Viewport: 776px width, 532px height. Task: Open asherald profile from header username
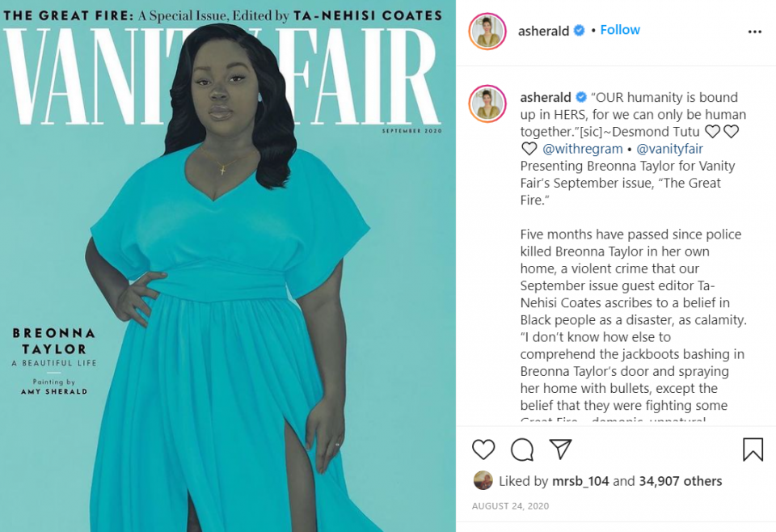point(543,31)
